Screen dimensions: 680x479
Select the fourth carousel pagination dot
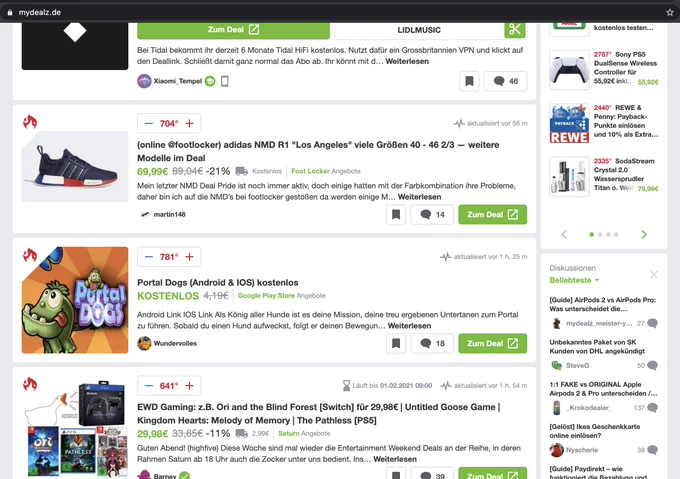coord(616,235)
